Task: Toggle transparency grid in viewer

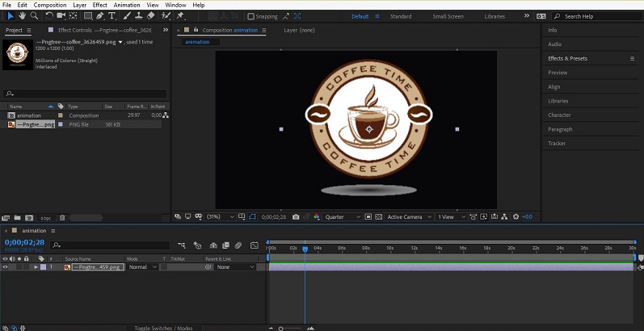Action: [378, 216]
